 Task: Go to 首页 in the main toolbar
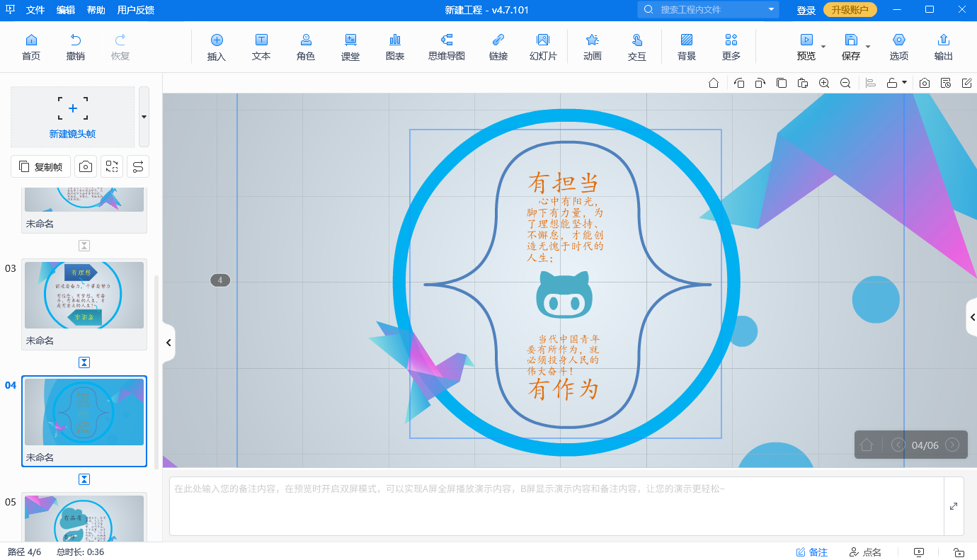(31, 47)
